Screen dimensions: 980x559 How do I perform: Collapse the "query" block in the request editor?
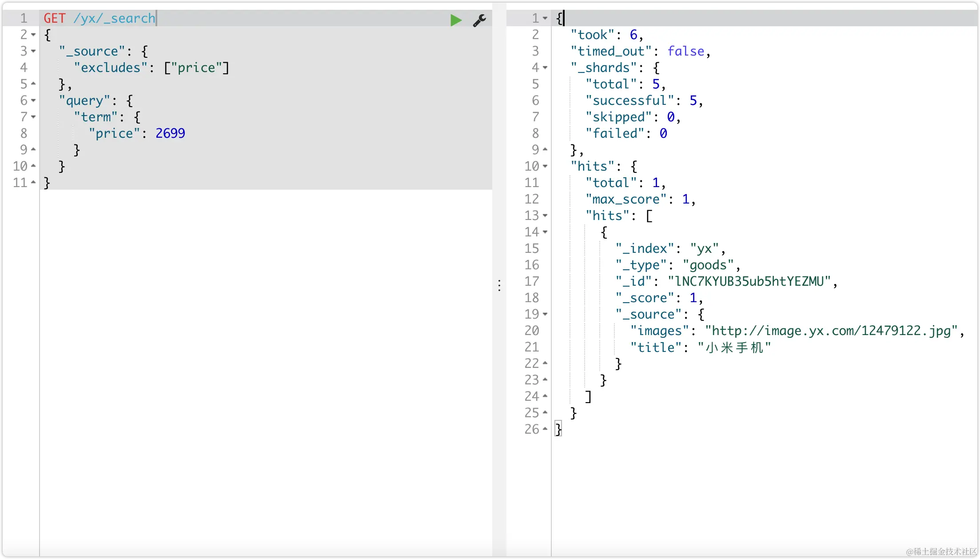pos(33,100)
